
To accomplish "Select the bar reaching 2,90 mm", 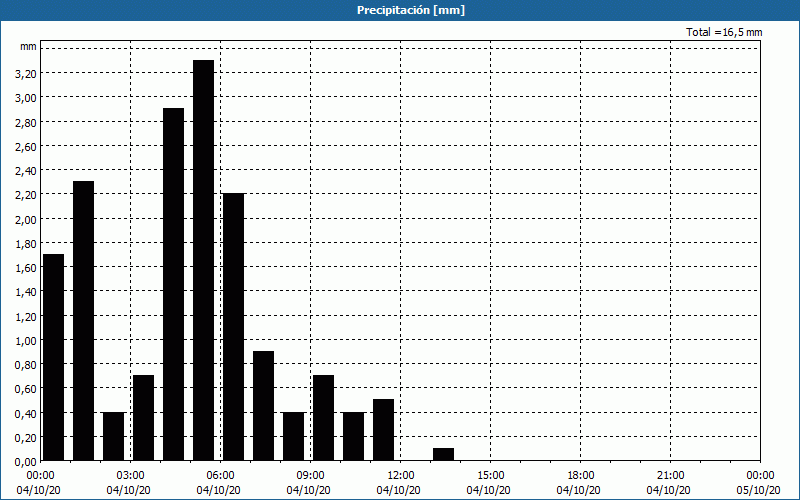I will pos(173,284).
